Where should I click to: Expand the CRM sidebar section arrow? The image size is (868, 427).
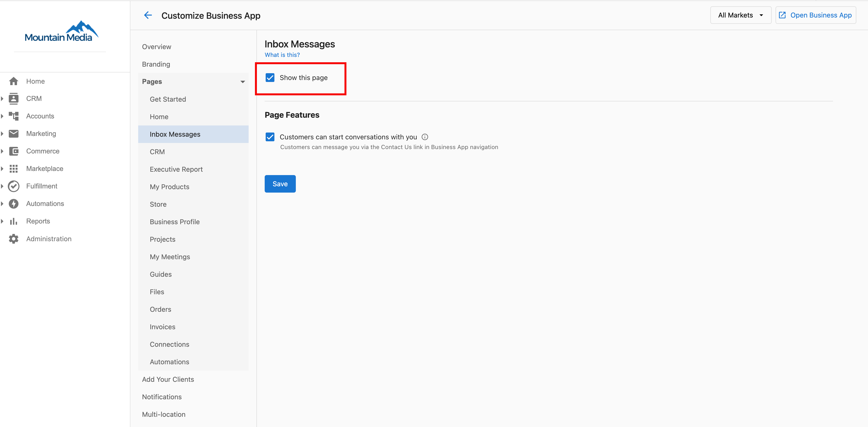tap(2, 99)
